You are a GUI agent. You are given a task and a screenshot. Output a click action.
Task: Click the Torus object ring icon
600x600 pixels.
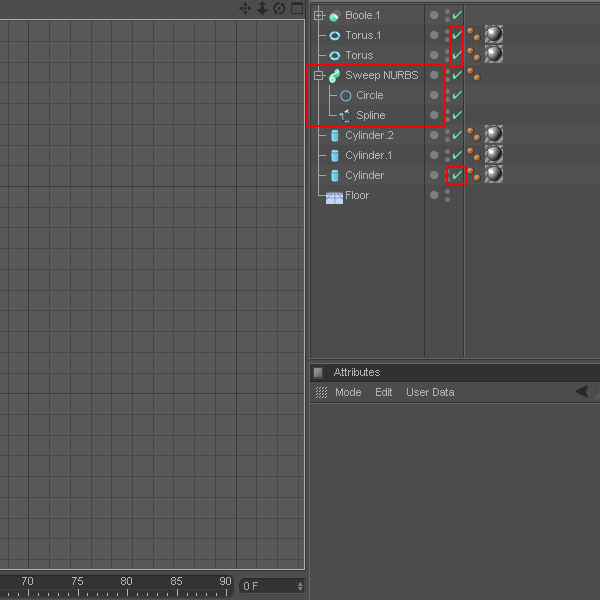tap(334, 56)
